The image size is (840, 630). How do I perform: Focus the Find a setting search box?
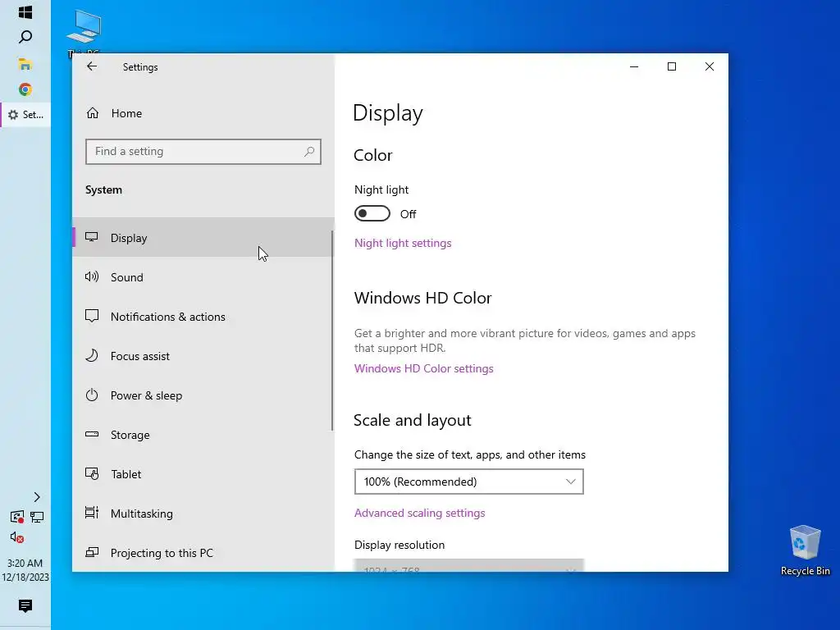[203, 152]
